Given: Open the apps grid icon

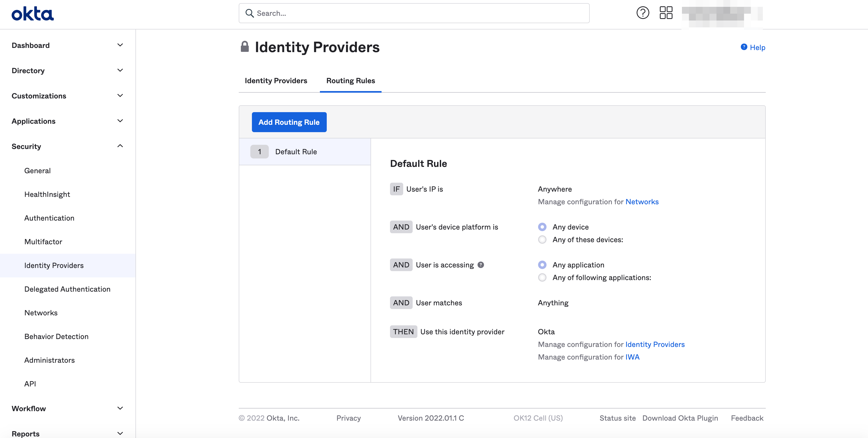Looking at the screenshot, I should [666, 13].
